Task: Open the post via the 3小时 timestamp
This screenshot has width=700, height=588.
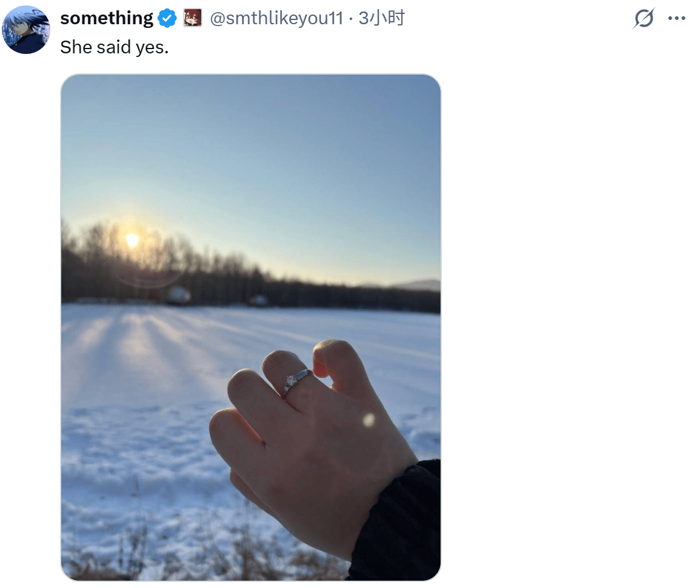Action: [x=382, y=18]
